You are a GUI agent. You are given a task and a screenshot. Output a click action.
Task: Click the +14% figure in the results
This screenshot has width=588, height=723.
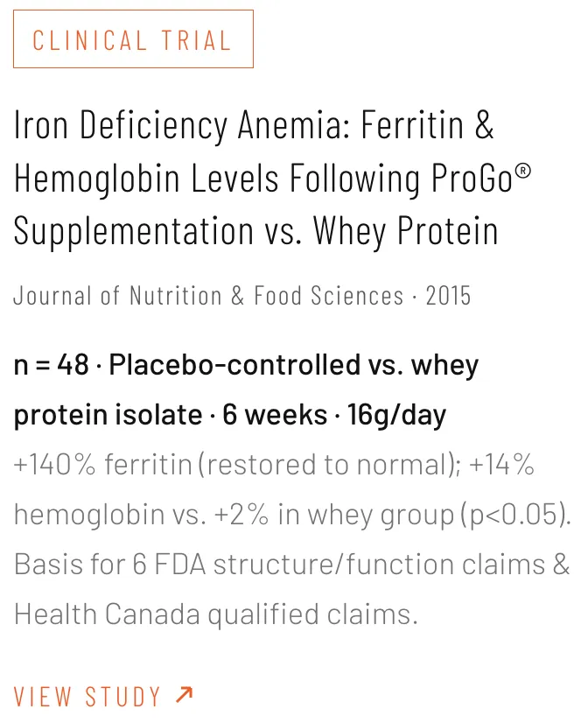point(502,464)
